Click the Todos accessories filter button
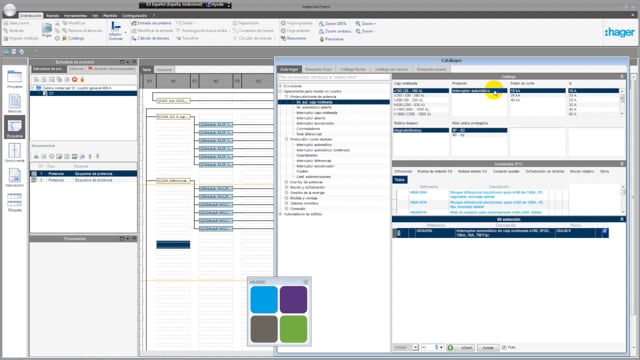 pyautogui.click(x=400, y=180)
